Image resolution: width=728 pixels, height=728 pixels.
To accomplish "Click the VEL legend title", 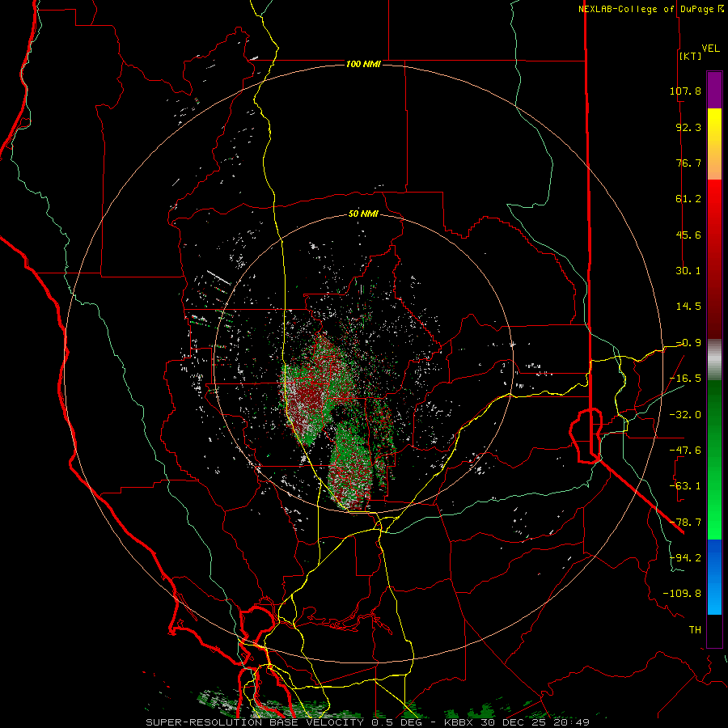I will coord(710,49).
